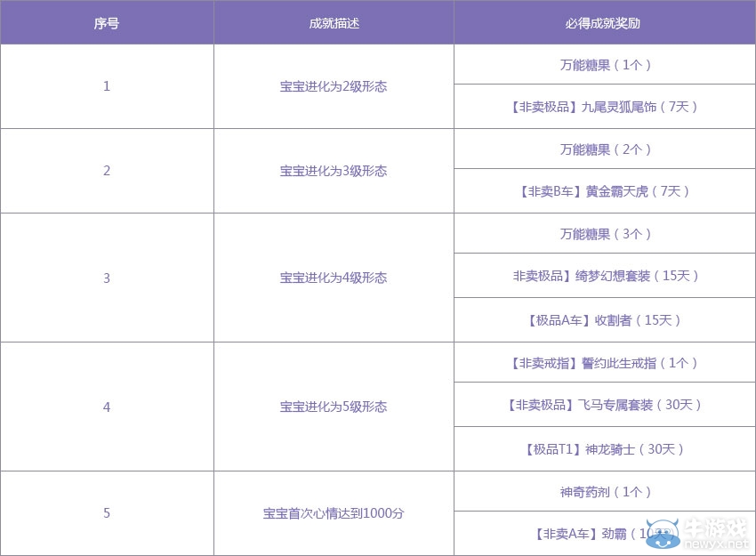The height and width of the screenshot is (556, 756).
Task: Click the 序号 column header
Action: (107, 23)
